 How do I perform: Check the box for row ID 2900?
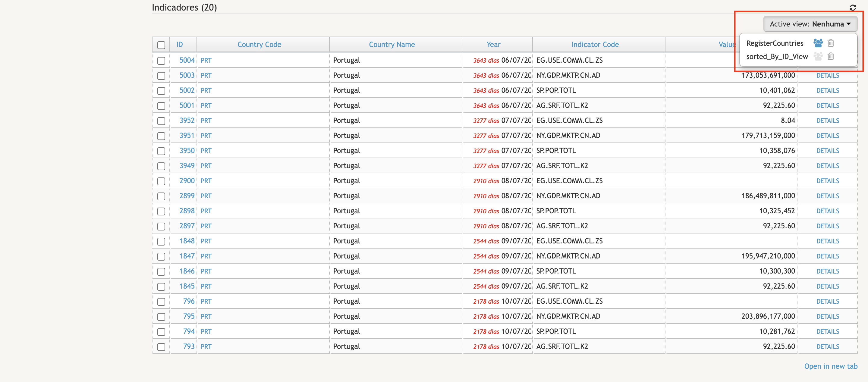161,181
